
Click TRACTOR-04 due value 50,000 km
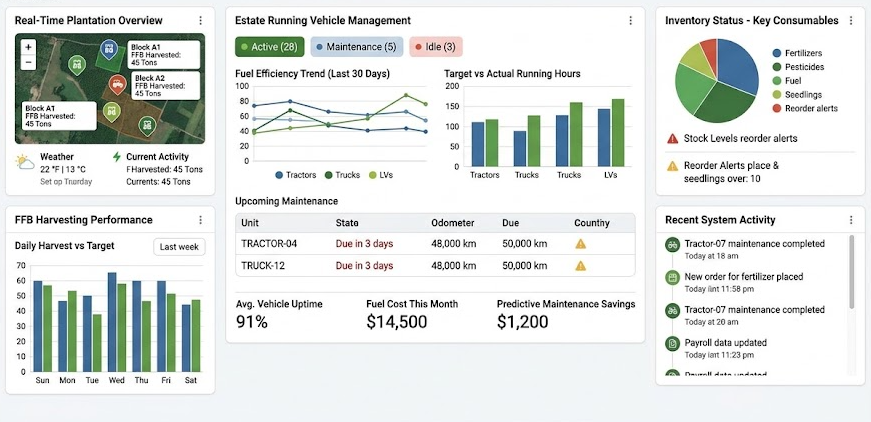(525, 244)
